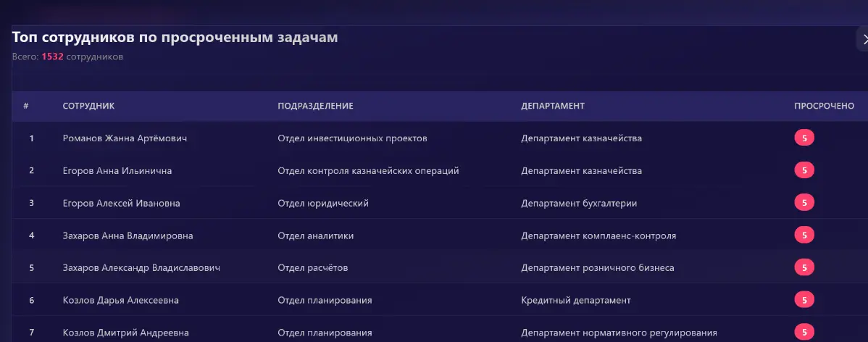Click Департамент розничного бизнеса cell
The height and width of the screenshot is (342, 868).
tap(597, 268)
